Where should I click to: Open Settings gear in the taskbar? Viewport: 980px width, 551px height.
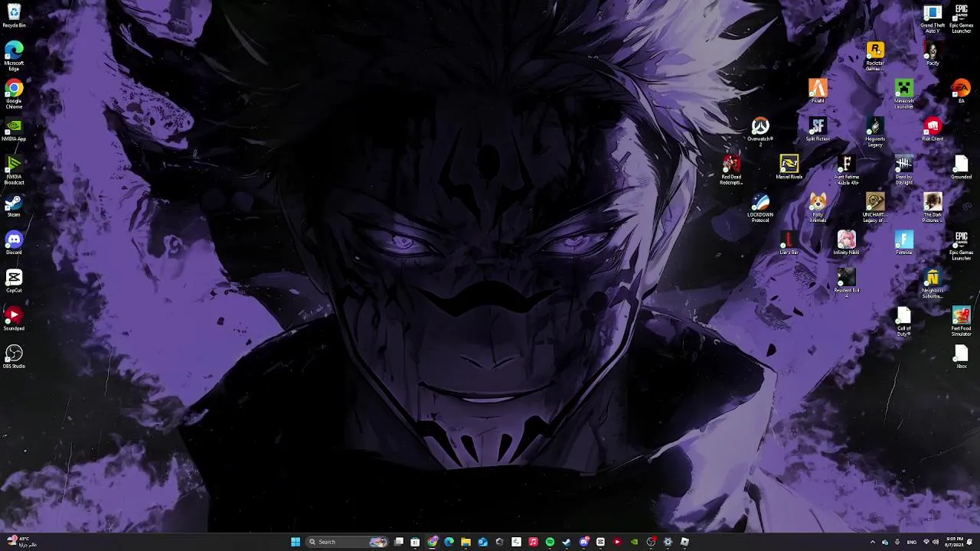[x=668, y=542]
